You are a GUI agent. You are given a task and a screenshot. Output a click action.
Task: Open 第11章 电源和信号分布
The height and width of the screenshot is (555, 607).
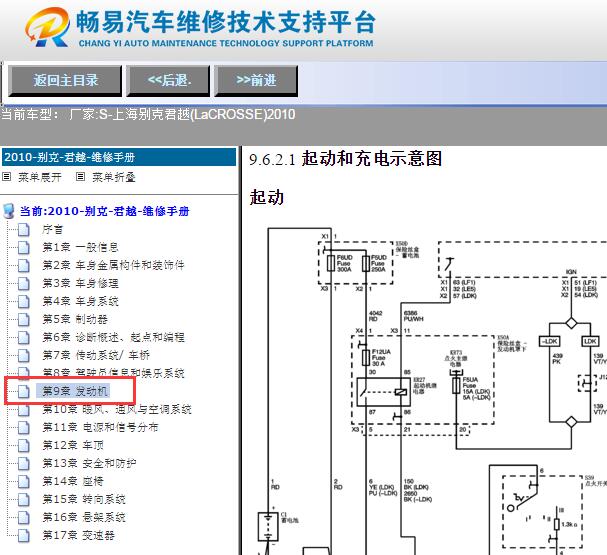[100, 427]
